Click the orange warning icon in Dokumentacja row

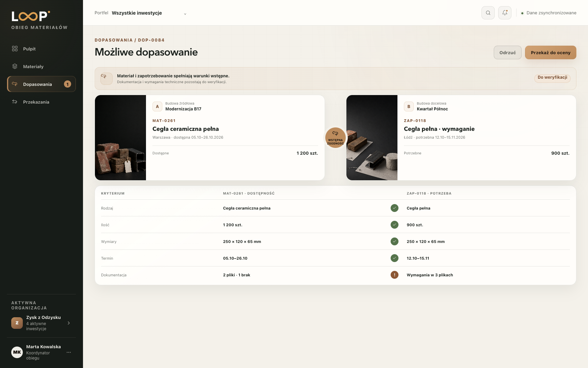tap(394, 275)
